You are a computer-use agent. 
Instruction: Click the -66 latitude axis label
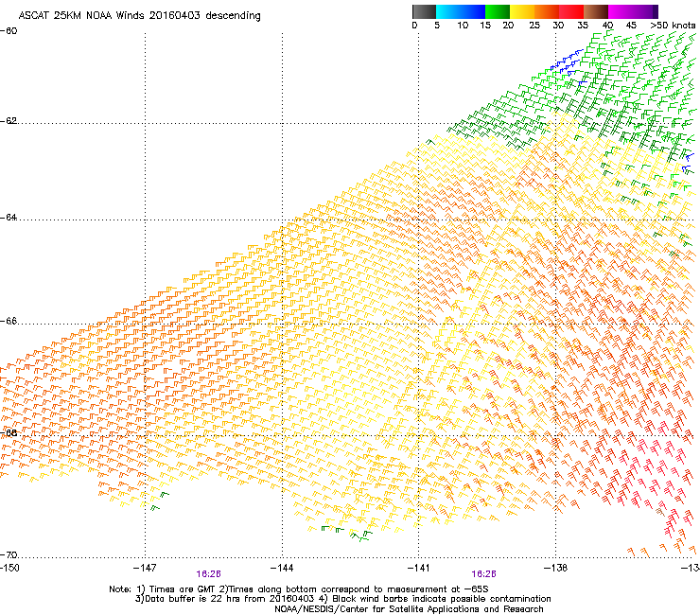[x=9, y=321]
